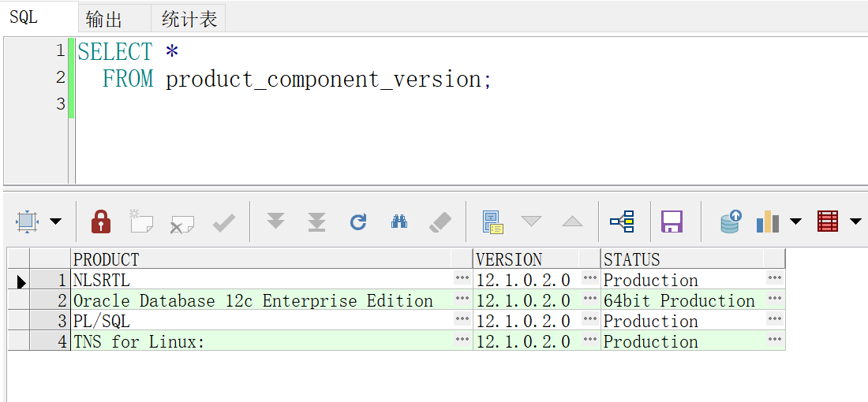The image size is (868, 402).
Task: Expand the bar chart dropdown arrow
Action: 795,221
